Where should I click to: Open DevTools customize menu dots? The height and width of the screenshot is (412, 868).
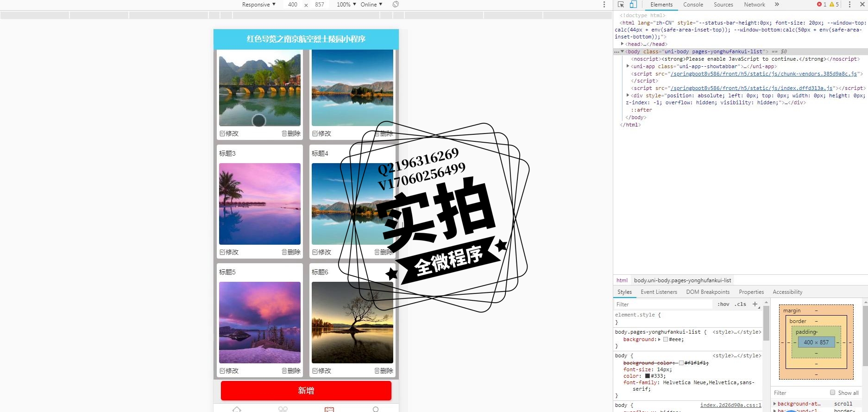(x=849, y=5)
